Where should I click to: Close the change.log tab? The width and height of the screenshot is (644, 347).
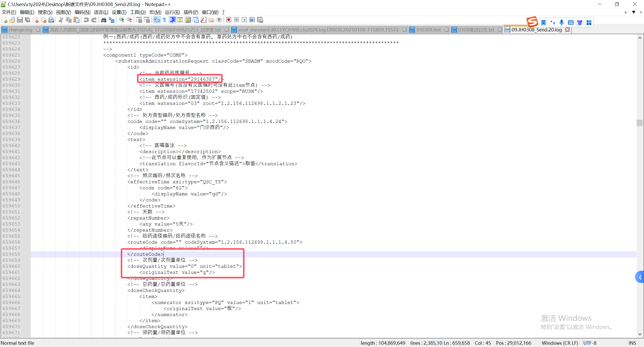point(38,30)
